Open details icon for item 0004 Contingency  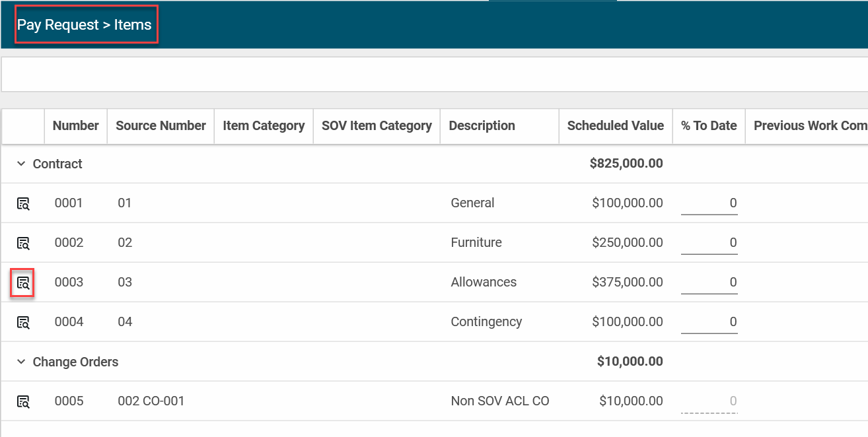click(23, 322)
